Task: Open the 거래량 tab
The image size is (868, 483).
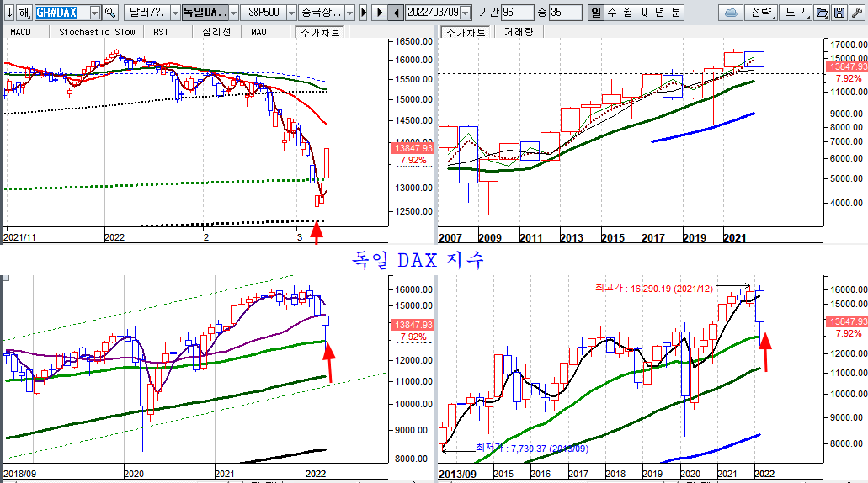Action: [516, 32]
